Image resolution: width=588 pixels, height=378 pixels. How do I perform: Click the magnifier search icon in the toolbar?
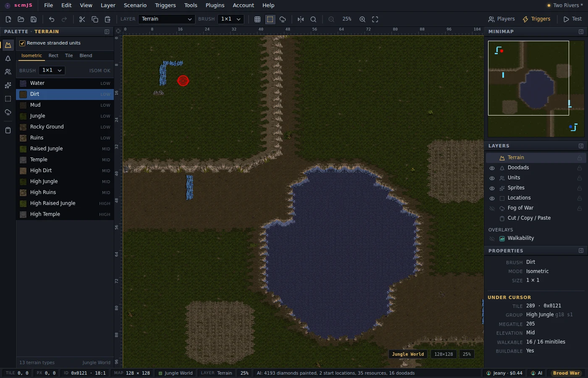(313, 19)
